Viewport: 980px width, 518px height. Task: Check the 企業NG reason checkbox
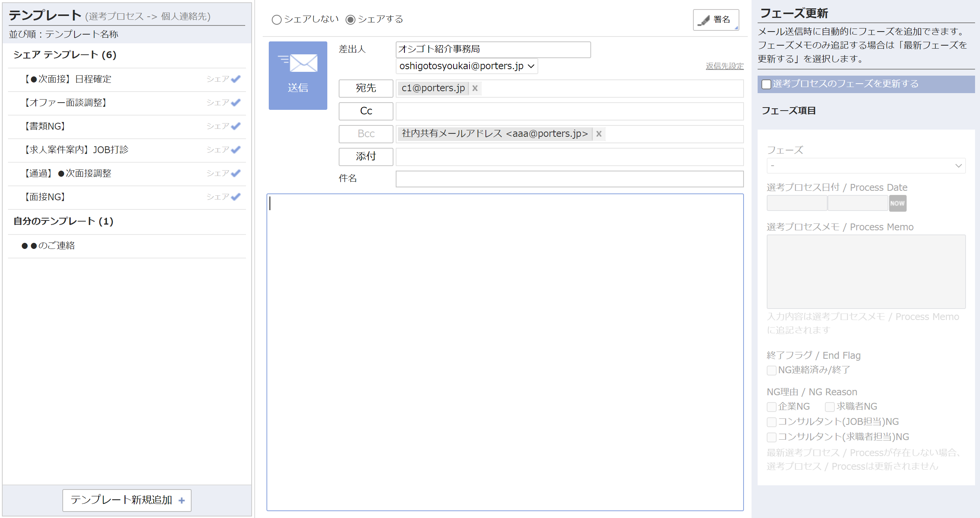coord(771,406)
